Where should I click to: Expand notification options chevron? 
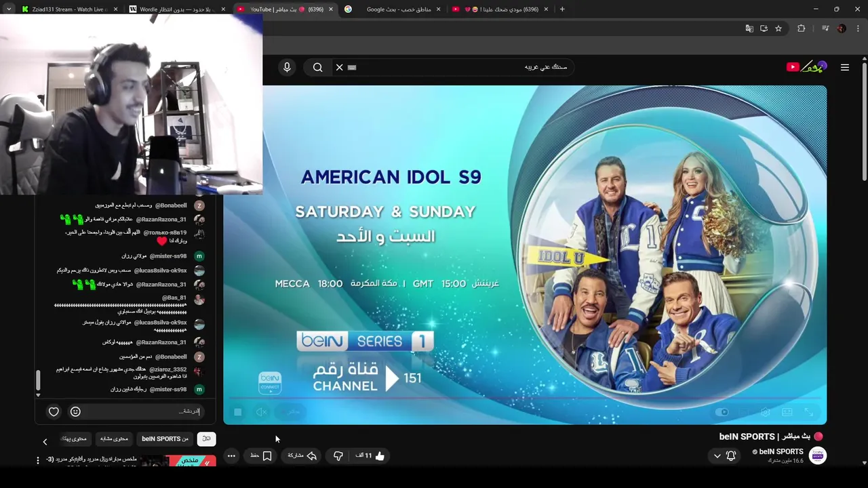point(717,456)
